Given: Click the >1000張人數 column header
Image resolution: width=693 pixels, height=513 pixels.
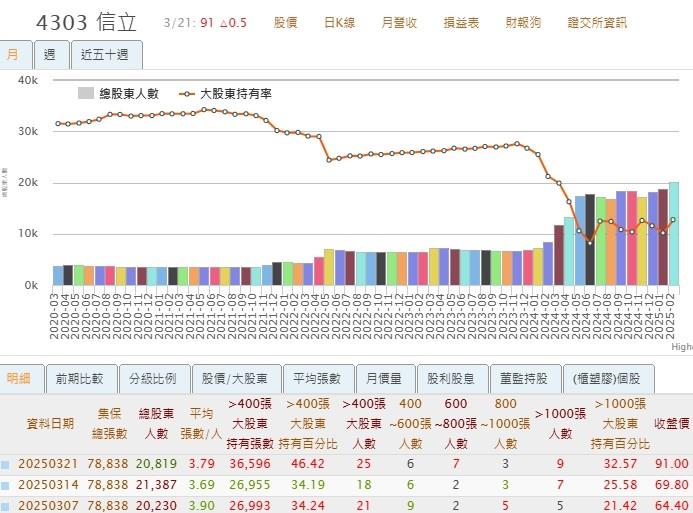Looking at the screenshot, I should pos(560,423).
